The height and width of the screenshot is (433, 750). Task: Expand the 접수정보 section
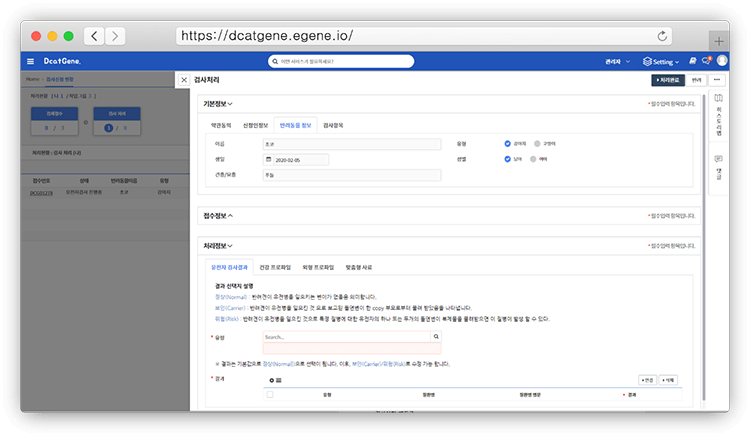218,215
